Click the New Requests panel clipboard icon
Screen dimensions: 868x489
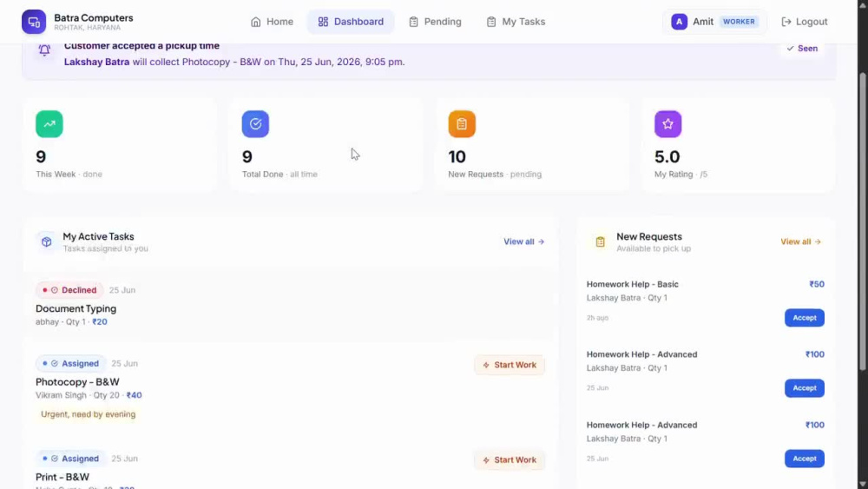coord(600,241)
